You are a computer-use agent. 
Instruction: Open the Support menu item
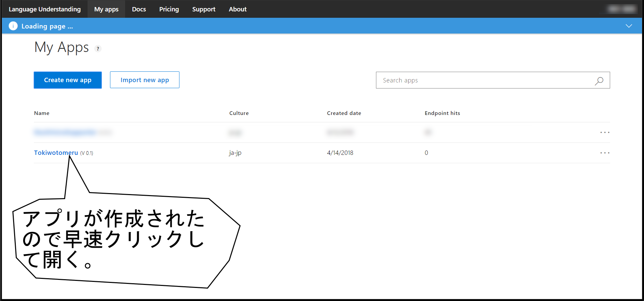(x=204, y=9)
